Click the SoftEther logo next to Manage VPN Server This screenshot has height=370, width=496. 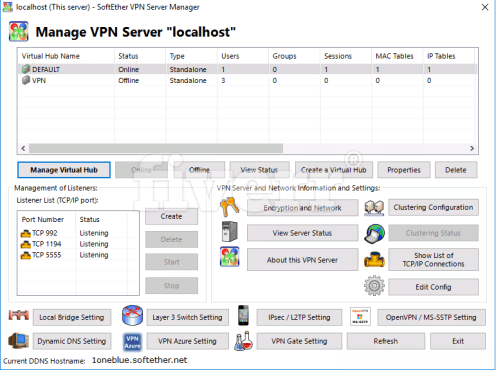point(19,31)
